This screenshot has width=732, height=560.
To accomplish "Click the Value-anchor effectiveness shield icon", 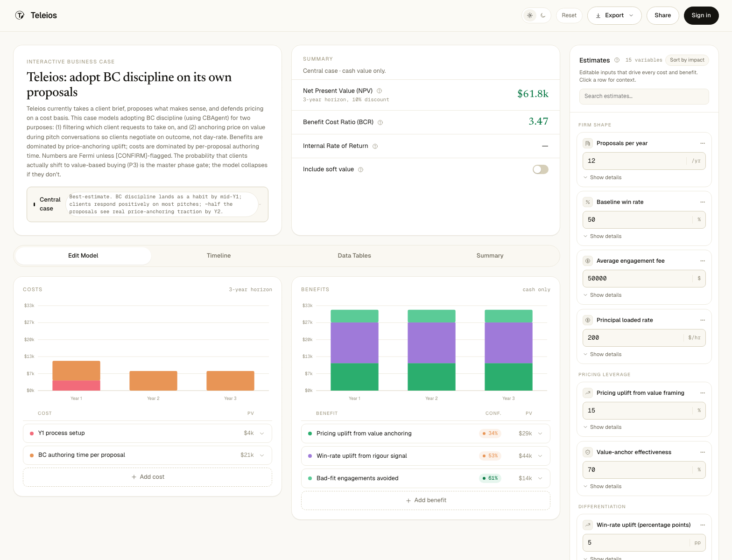I will coord(588,452).
